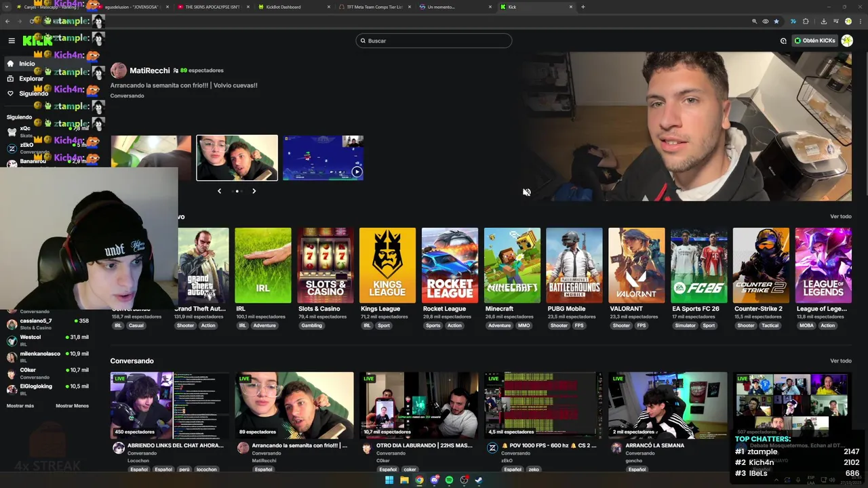This screenshot has width=868, height=488.
Task: Click the MOBA tag under League of Legends
Action: pos(807,325)
